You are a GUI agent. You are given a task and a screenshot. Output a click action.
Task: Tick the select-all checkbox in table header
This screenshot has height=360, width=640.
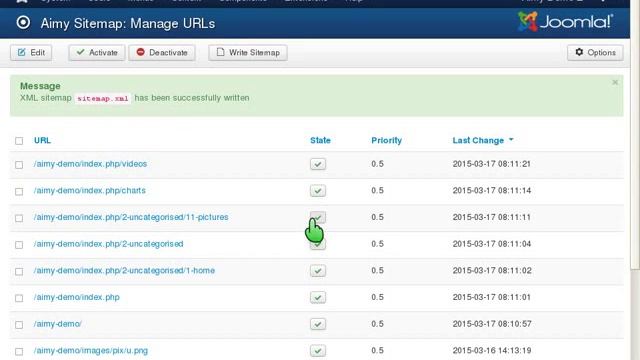point(19,141)
